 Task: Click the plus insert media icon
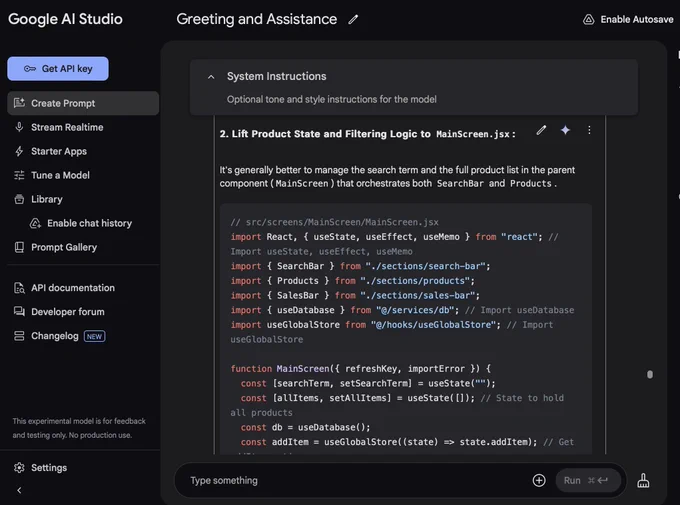[x=539, y=480]
